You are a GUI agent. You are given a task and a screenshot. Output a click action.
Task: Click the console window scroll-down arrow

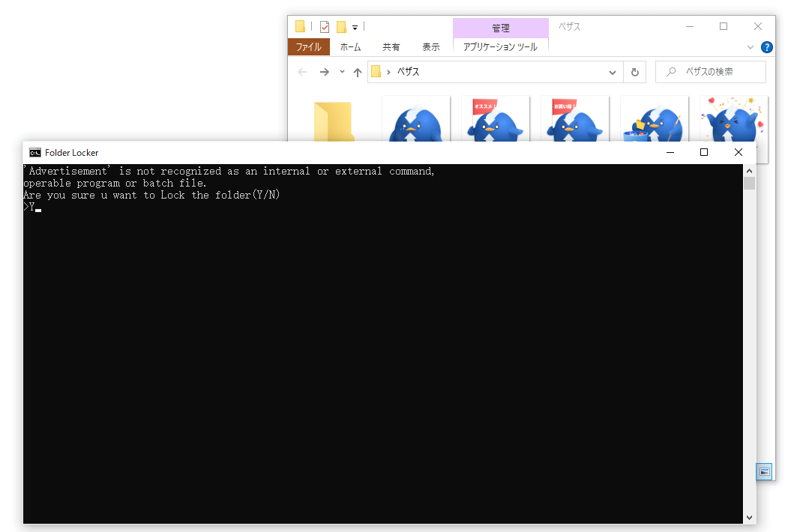[749, 516]
